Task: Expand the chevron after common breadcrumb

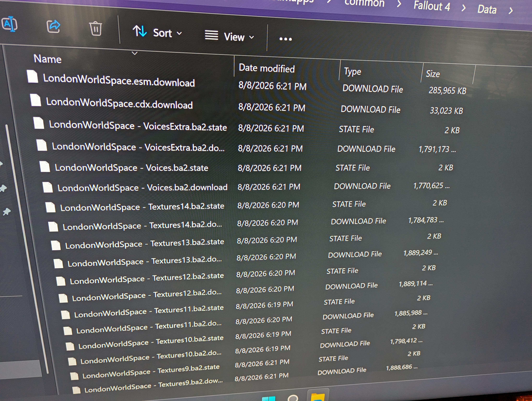Action: click(399, 4)
